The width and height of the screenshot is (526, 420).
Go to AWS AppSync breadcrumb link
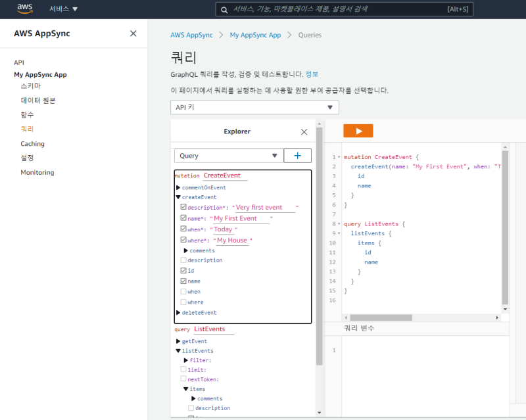pyautogui.click(x=191, y=35)
